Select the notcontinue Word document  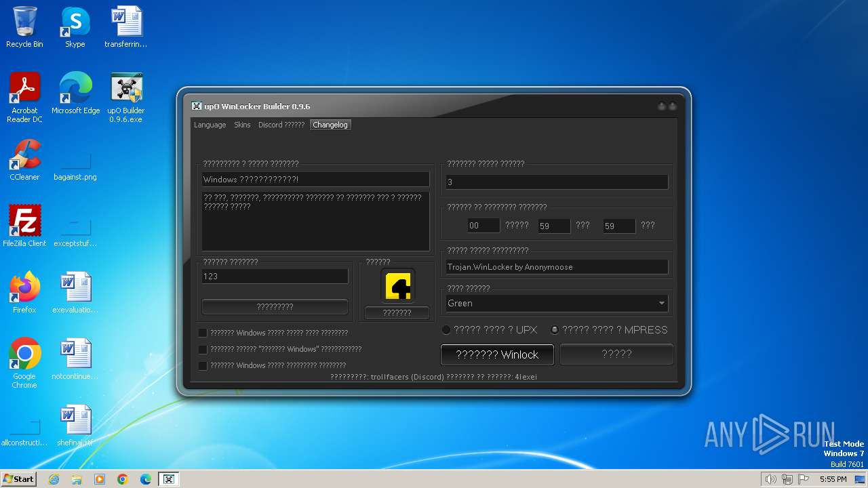(x=75, y=359)
